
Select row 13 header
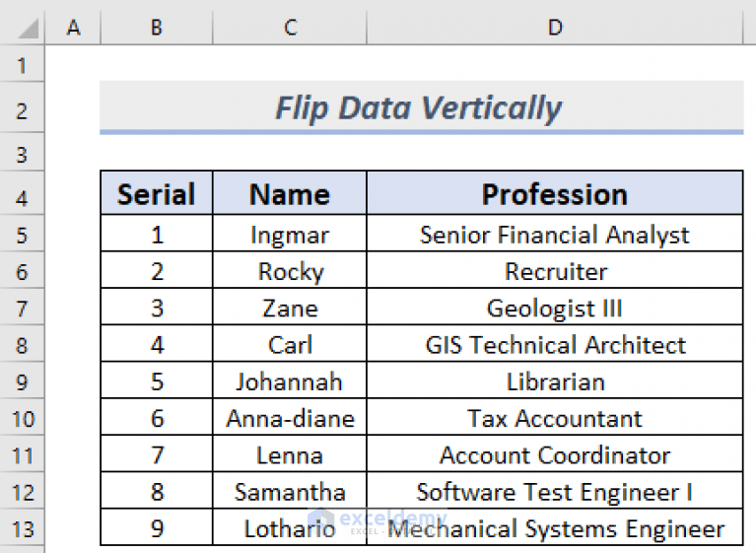point(23,529)
